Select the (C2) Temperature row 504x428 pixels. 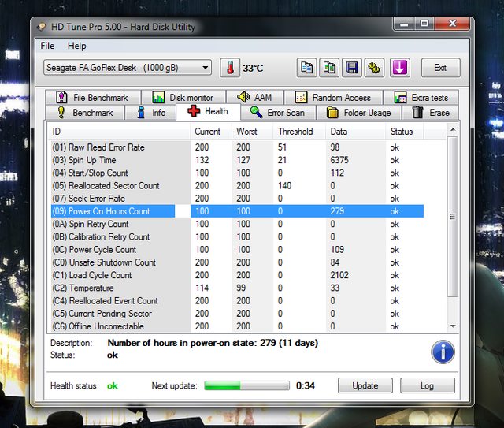click(237, 288)
